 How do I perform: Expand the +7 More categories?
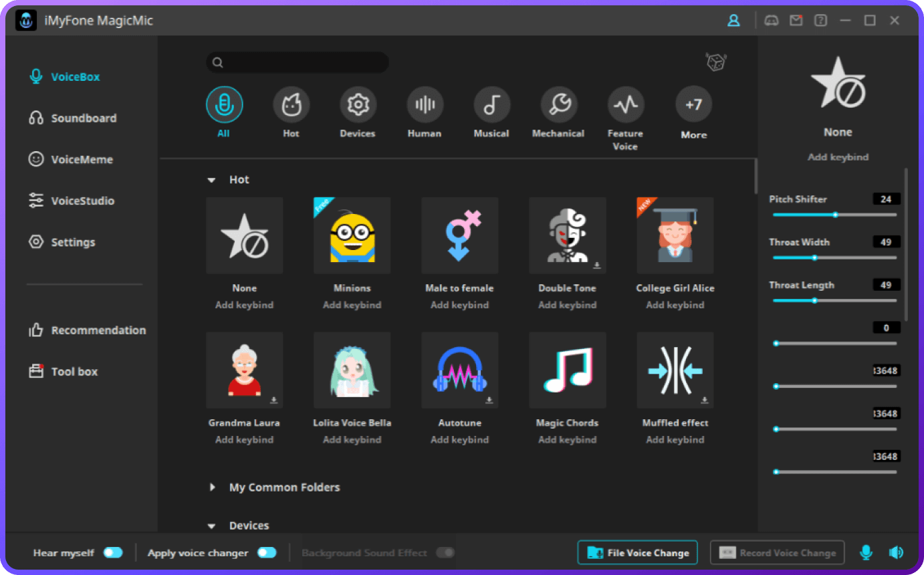click(x=693, y=104)
